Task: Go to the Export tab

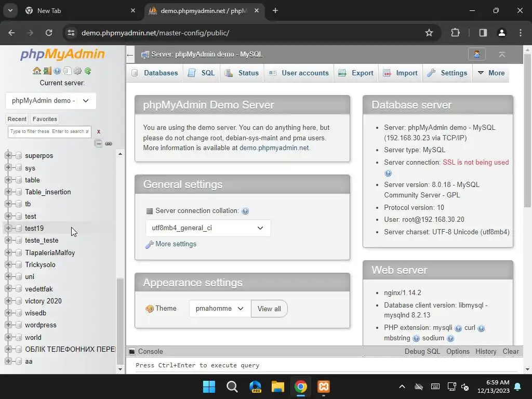Action: click(x=356, y=73)
